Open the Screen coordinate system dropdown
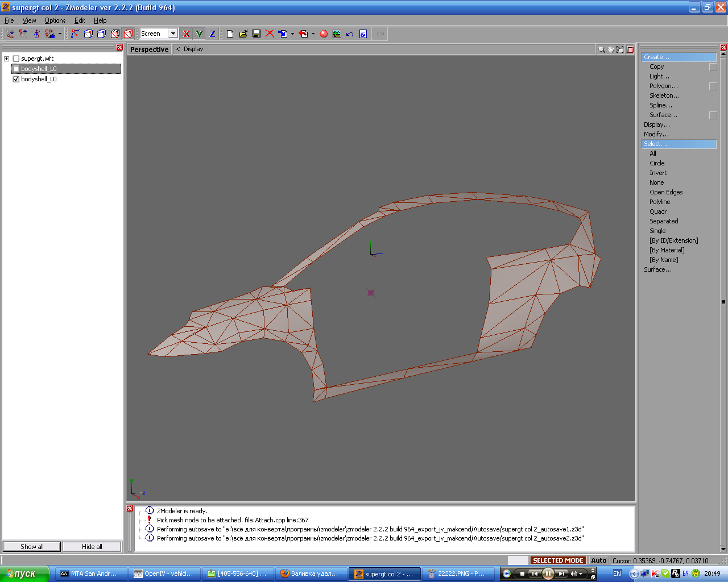This screenshot has width=728, height=582. (173, 34)
